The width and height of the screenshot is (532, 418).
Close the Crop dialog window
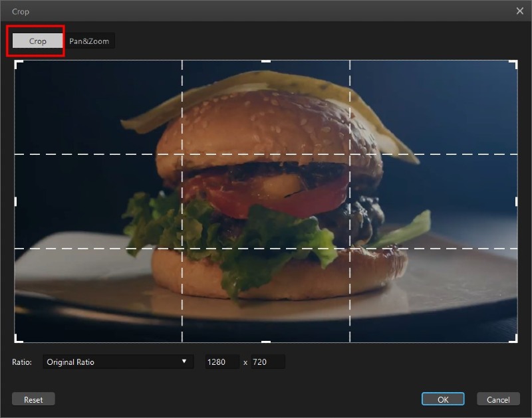[x=520, y=11]
